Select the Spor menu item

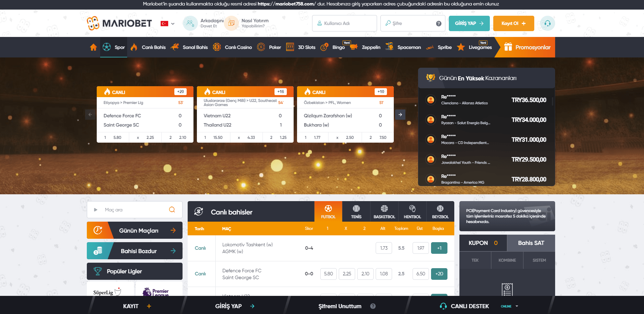tap(113, 47)
